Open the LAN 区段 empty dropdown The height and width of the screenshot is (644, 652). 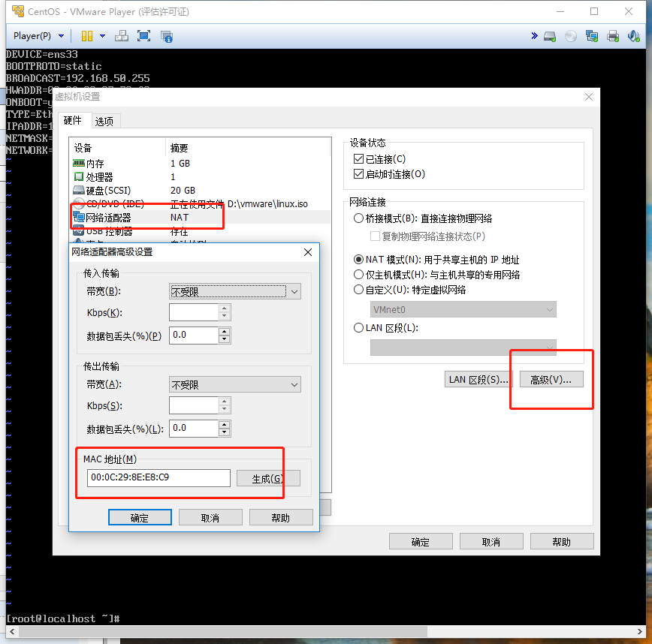(x=463, y=348)
